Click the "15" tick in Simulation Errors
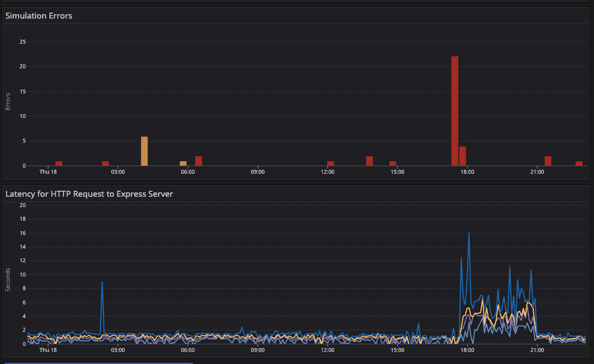This screenshot has width=594, height=364. pos(23,92)
